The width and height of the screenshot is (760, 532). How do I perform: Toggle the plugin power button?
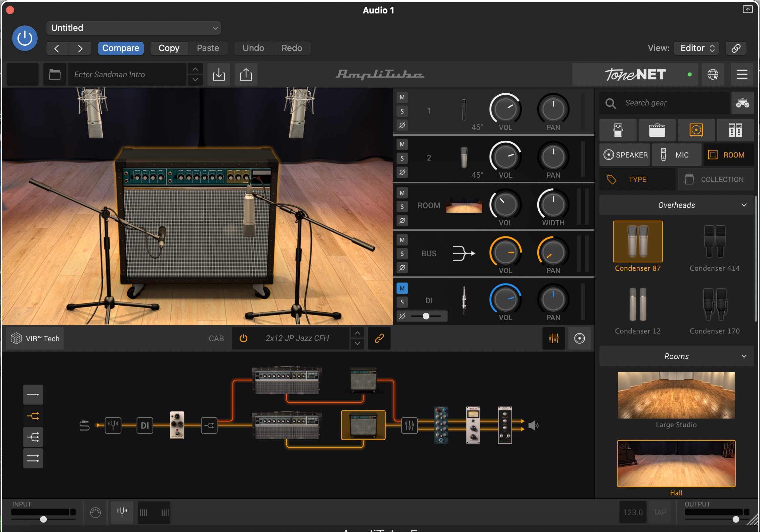click(x=25, y=38)
